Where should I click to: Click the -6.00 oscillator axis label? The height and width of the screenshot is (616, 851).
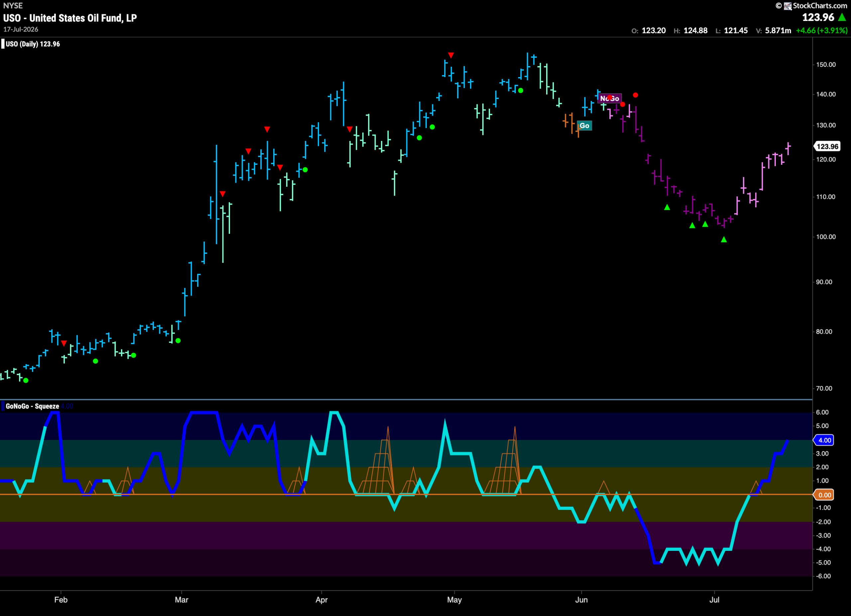[823, 576]
